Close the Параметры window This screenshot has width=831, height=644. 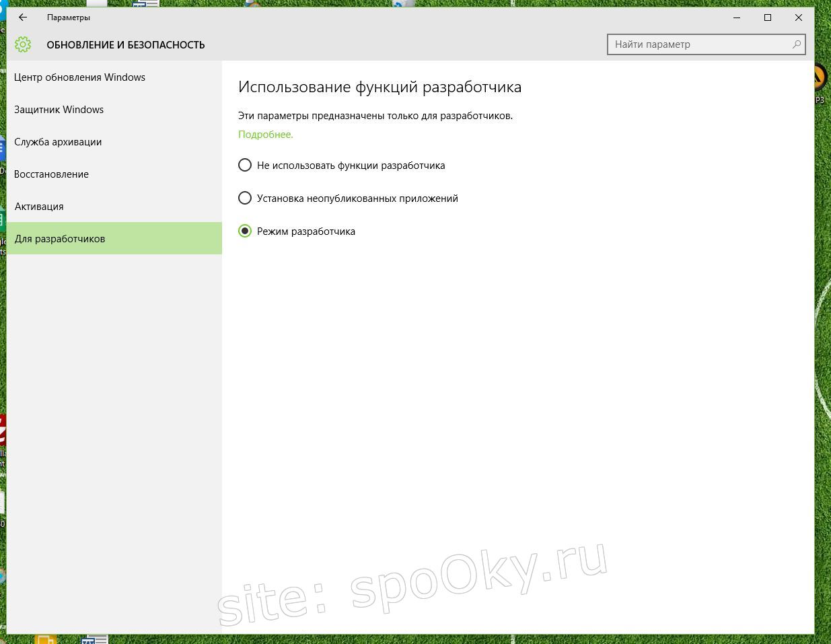(x=799, y=17)
